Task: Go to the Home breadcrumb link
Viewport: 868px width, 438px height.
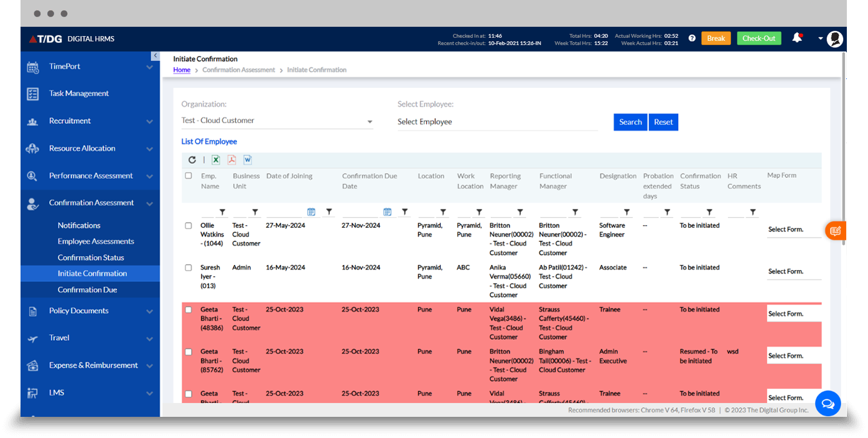Action: tap(182, 70)
